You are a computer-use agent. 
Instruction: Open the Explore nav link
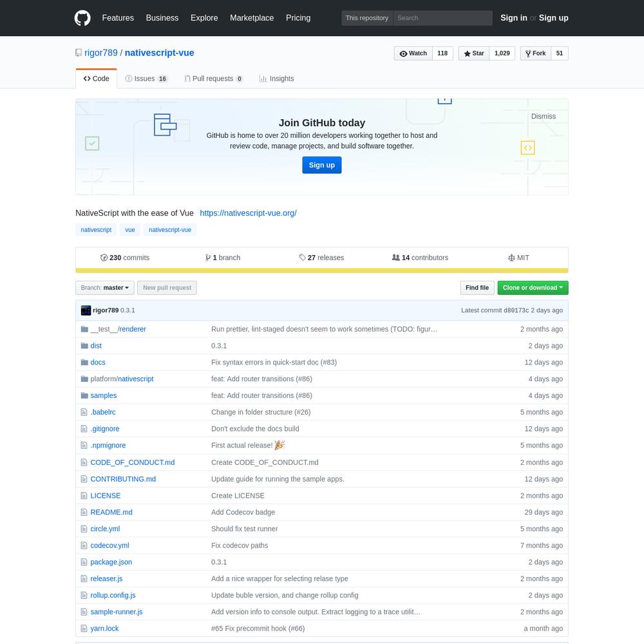pyautogui.click(x=204, y=18)
